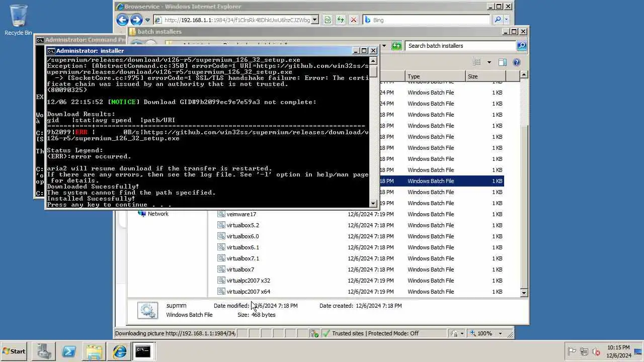The image size is (644, 362).
Task: Click the installer console scroll up arrow
Action: [373, 60]
